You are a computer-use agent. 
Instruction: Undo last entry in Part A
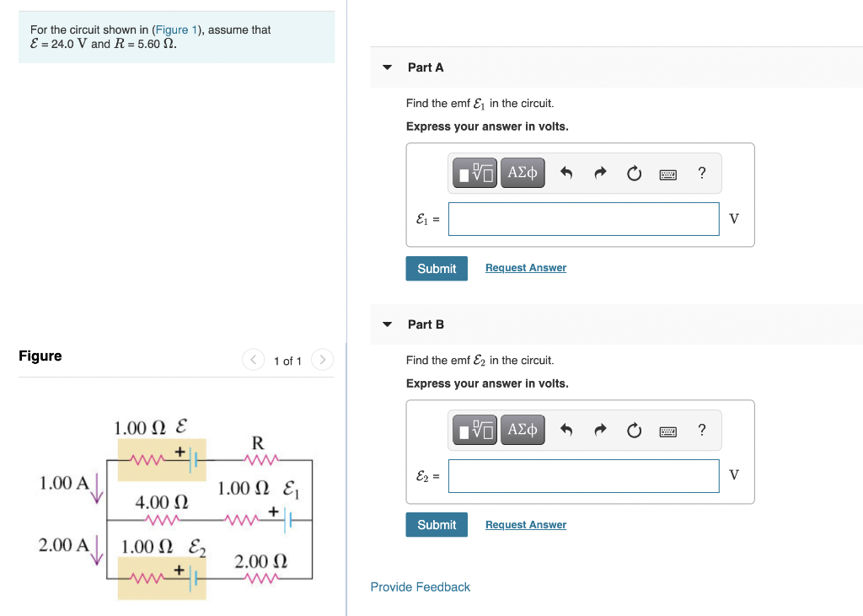coord(566,173)
